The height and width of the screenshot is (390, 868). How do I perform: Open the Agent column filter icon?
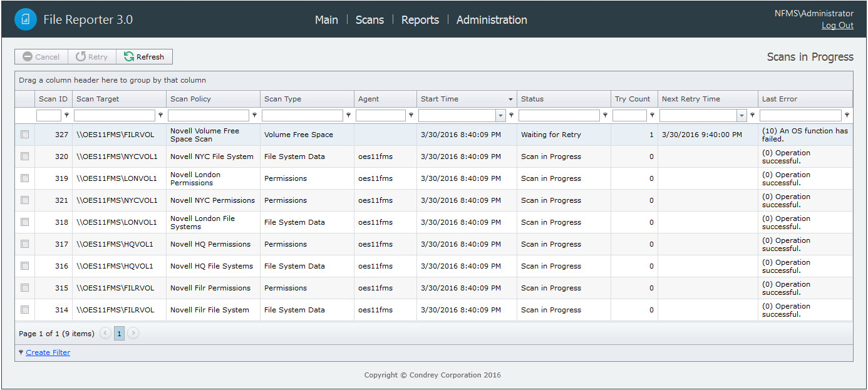coord(411,115)
